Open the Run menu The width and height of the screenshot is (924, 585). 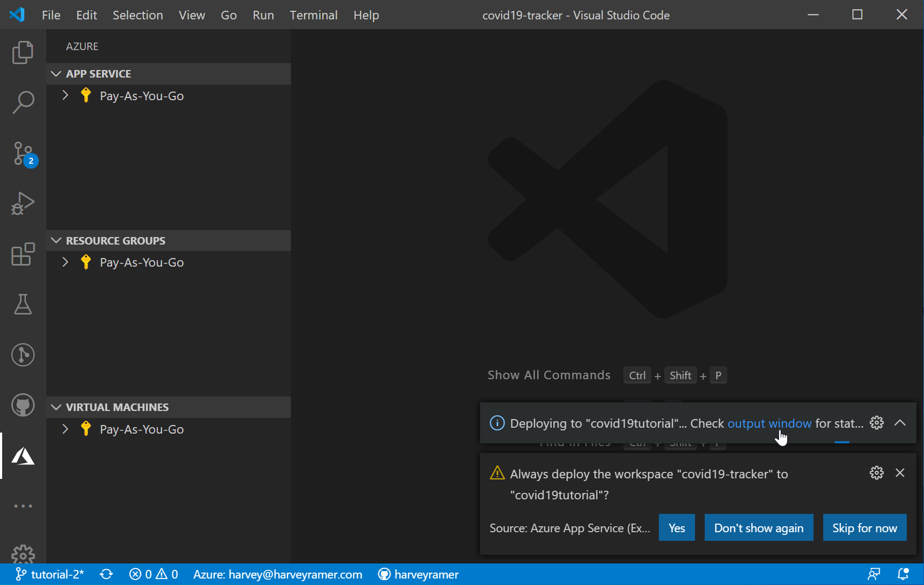tap(263, 15)
